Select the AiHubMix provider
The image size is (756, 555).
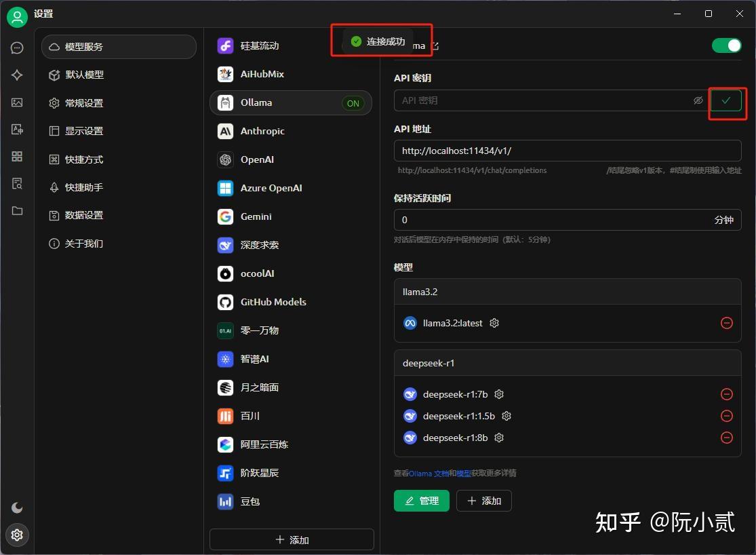(x=291, y=74)
